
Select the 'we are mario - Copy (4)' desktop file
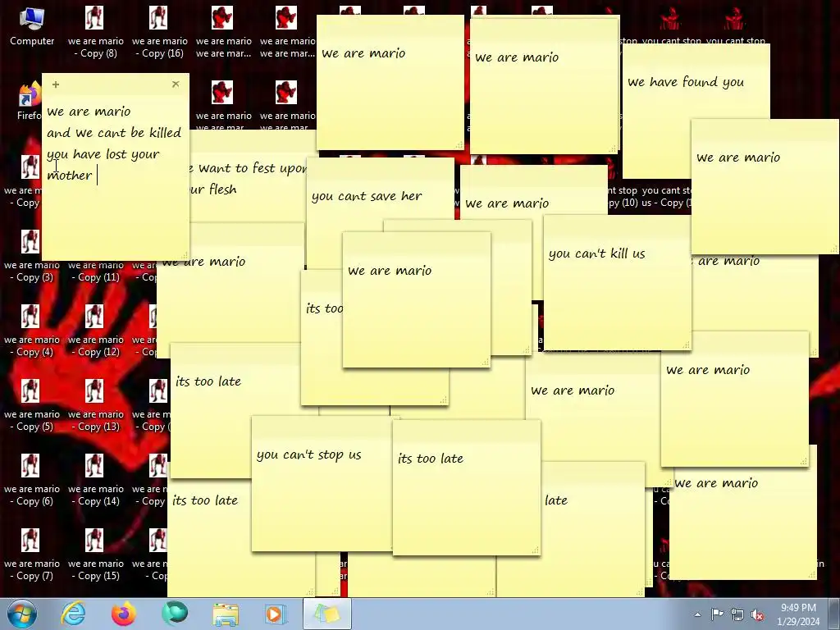(x=32, y=331)
